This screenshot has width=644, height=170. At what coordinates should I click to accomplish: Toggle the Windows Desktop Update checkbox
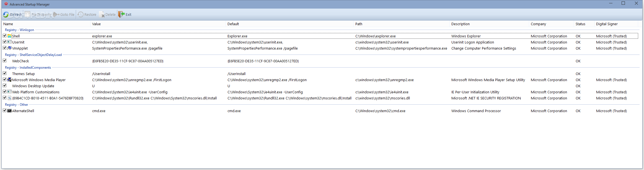(x=5, y=86)
